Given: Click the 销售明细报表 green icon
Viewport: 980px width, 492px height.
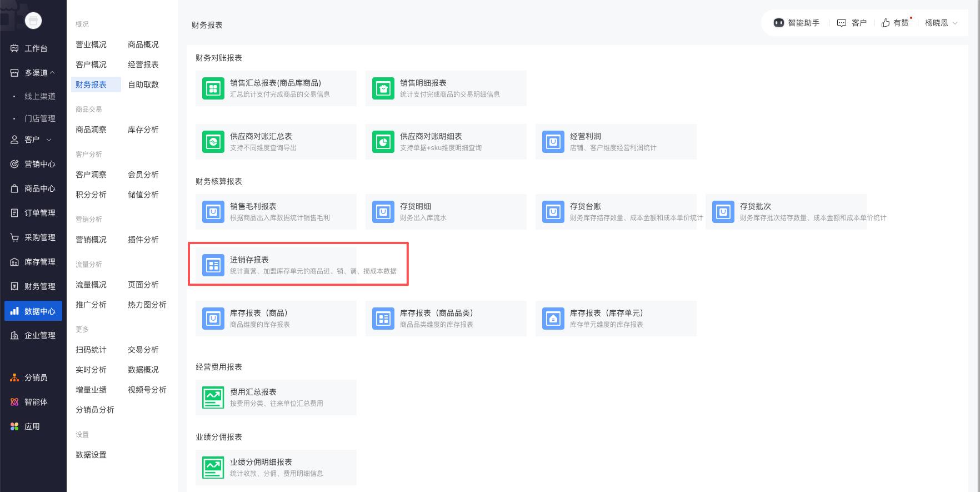Looking at the screenshot, I should [383, 88].
